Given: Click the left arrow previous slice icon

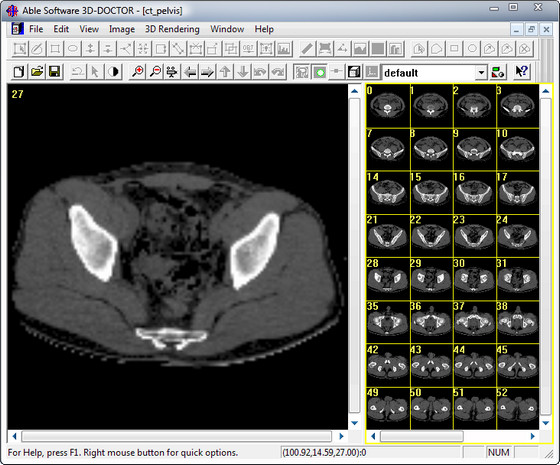Looking at the screenshot, I should click(x=190, y=72).
